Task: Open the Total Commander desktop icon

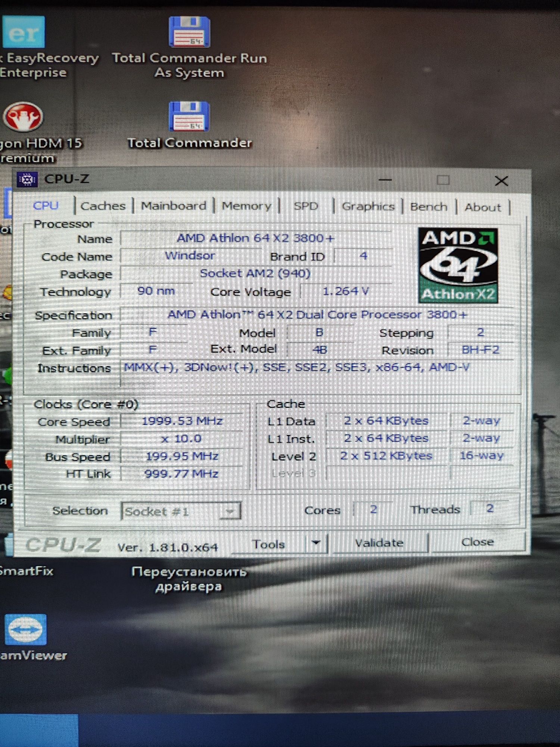Action: (189, 125)
